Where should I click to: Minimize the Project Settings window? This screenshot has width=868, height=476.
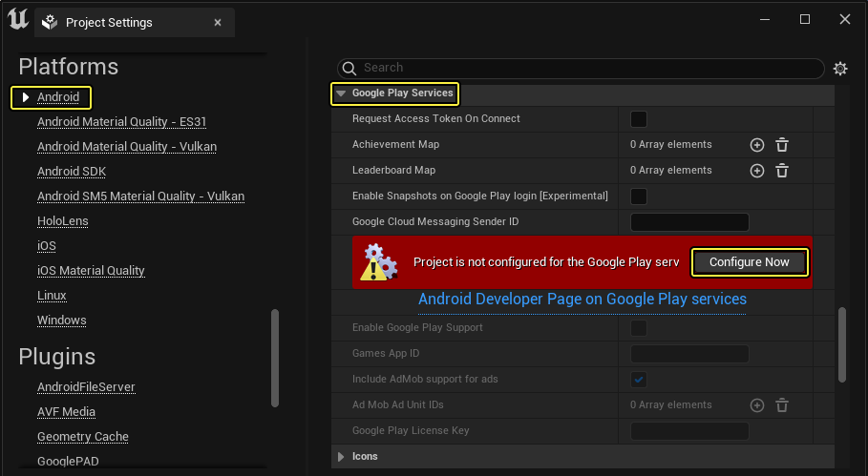pos(765,19)
